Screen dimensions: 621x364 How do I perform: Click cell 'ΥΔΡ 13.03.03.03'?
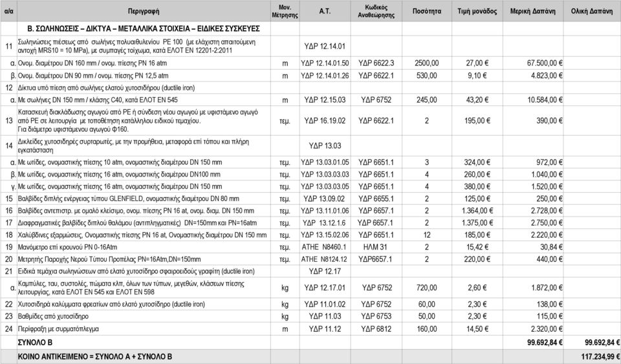click(325, 174)
